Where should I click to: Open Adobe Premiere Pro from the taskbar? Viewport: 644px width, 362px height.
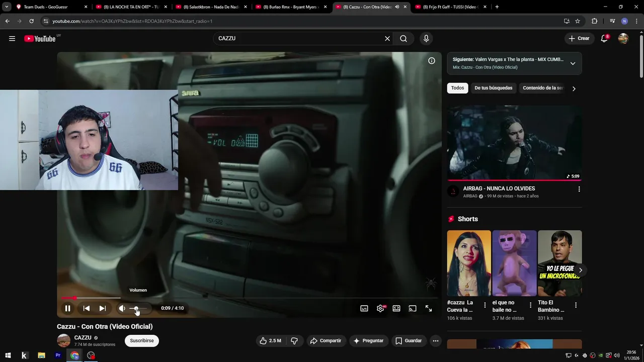[x=58, y=355]
